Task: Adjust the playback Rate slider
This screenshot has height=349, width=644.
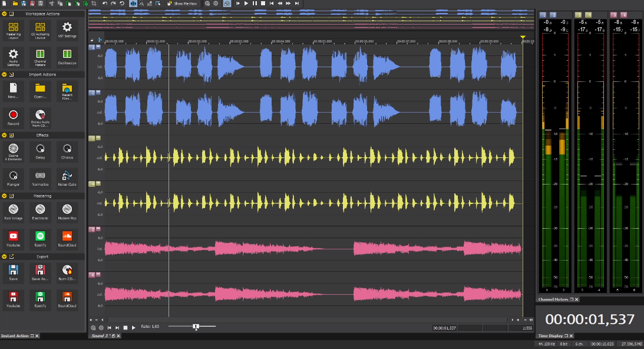Action: pos(196,325)
